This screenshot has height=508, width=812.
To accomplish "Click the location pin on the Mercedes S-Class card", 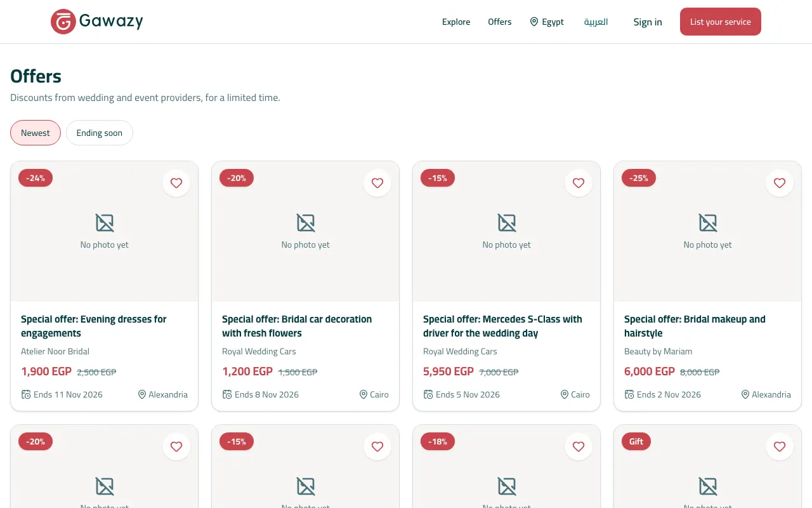I will click(565, 394).
